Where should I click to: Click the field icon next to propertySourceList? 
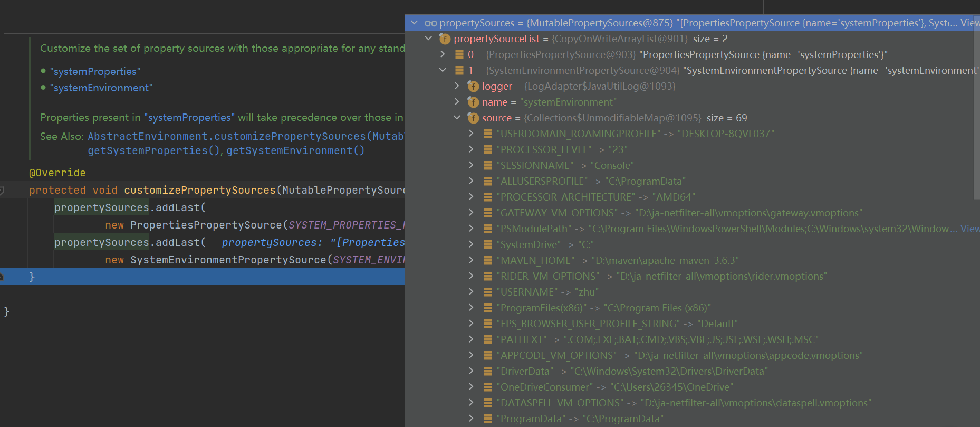point(445,39)
